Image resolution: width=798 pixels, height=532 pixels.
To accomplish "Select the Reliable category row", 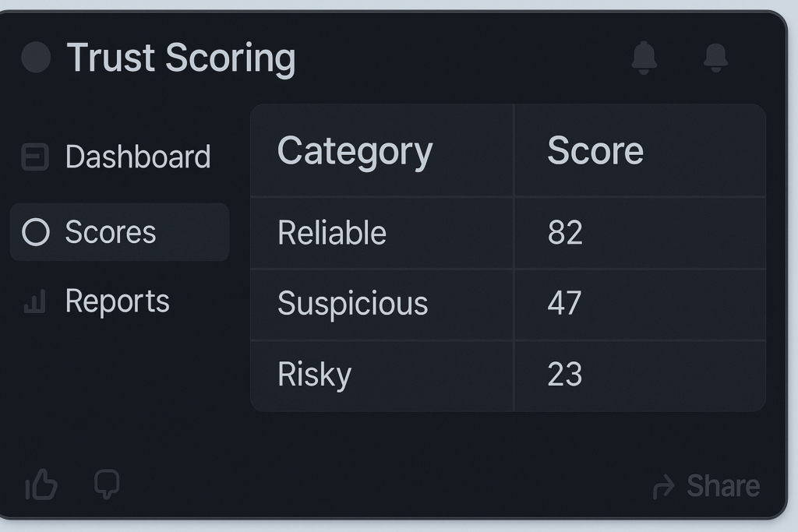I will click(x=332, y=233).
